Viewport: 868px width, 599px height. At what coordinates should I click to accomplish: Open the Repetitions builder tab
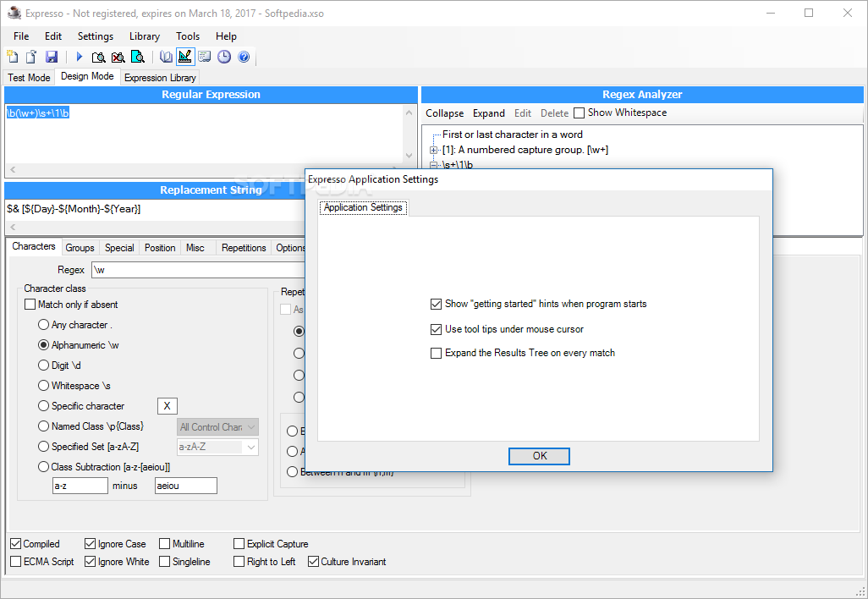pos(244,247)
